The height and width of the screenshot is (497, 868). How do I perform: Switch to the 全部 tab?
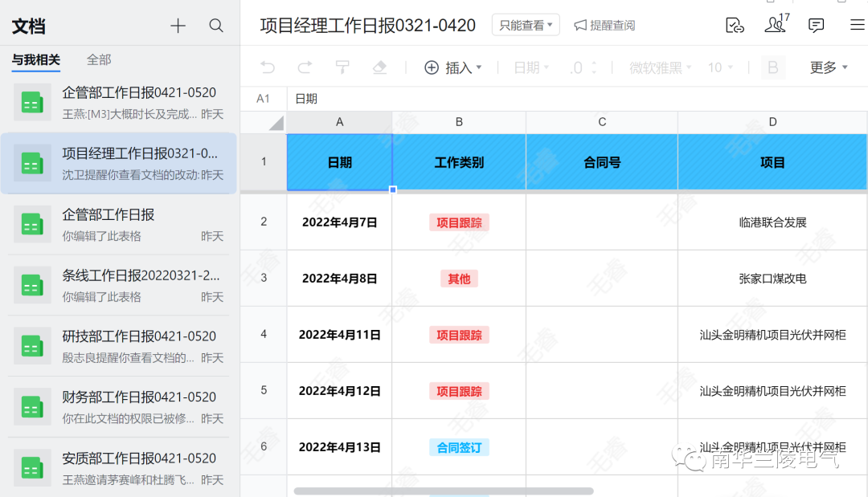pos(99,59)
